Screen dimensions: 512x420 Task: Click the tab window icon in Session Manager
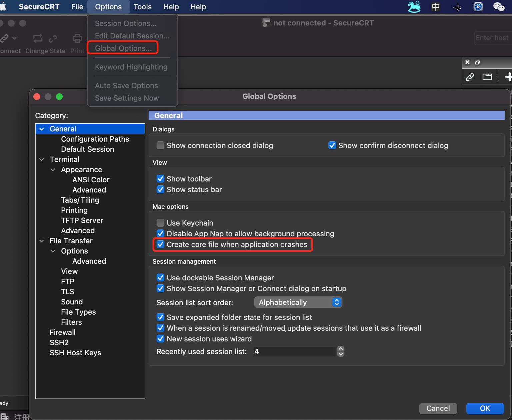point(487,77)
